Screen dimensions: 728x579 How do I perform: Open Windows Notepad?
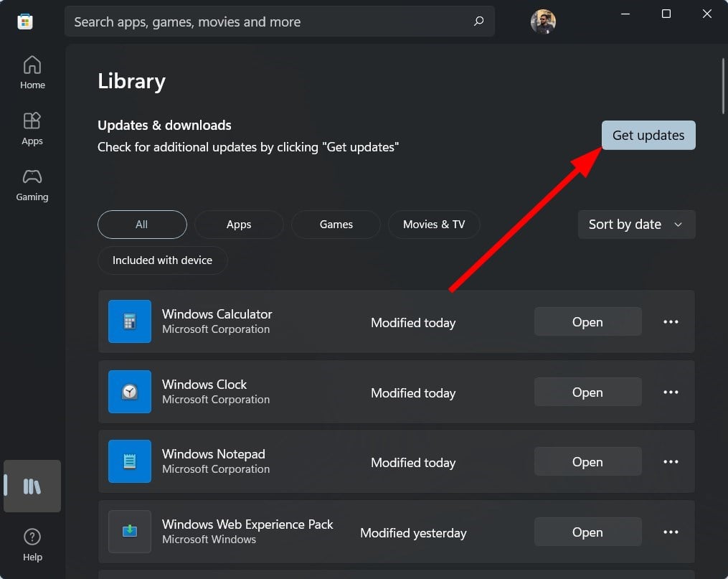(587, 461)
